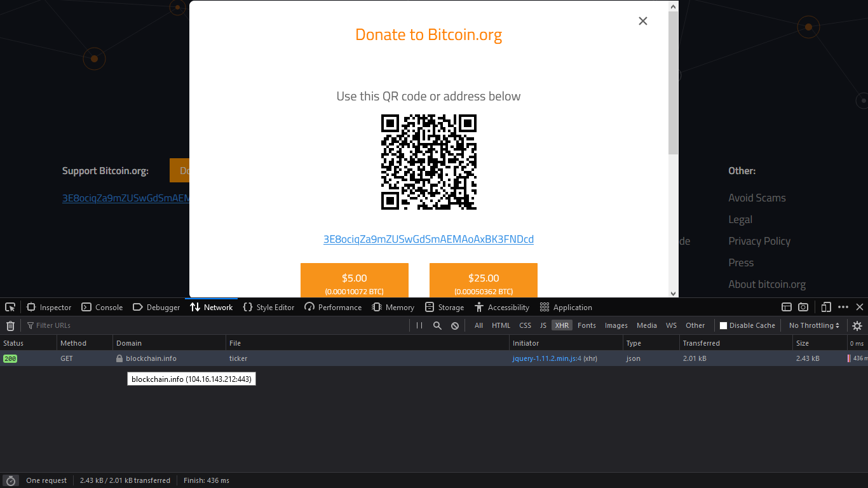This screenshot has width=868, height=488.
Task: Enable the Disable Cache checkbox
Action: click(723, 325)
